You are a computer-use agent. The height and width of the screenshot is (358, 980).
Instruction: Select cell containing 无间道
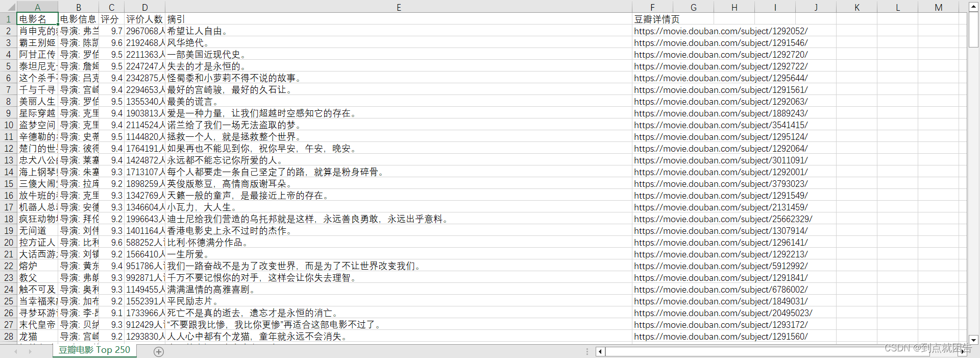click(37, 231)
